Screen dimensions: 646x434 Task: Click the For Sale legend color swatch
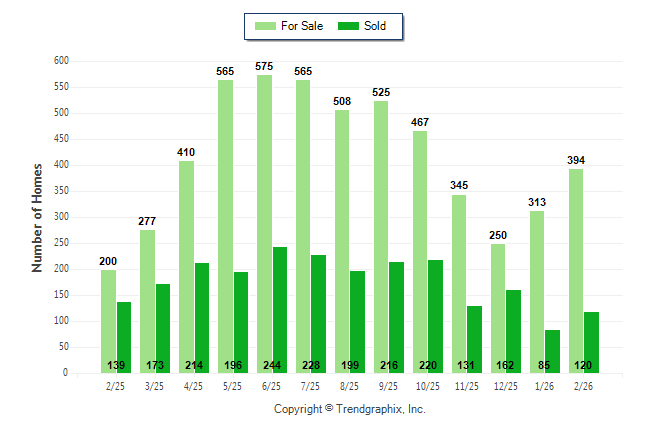tap(265, 26)
